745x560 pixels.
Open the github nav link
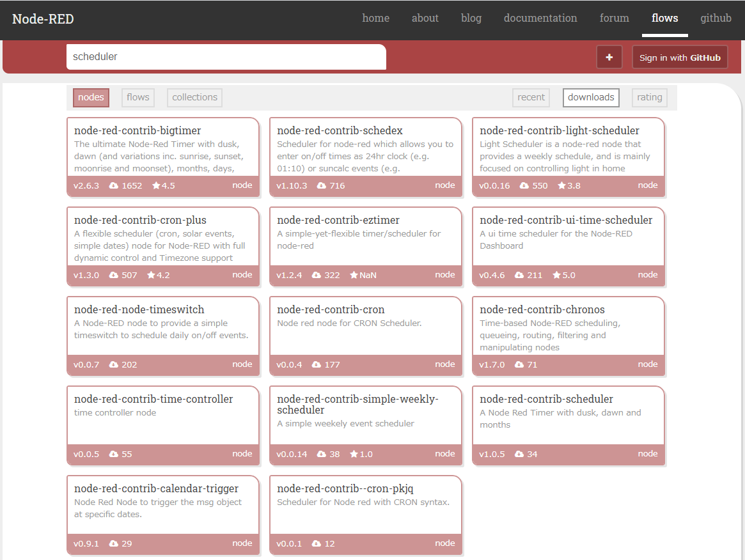pyautogui.click(x=716, y=18)
